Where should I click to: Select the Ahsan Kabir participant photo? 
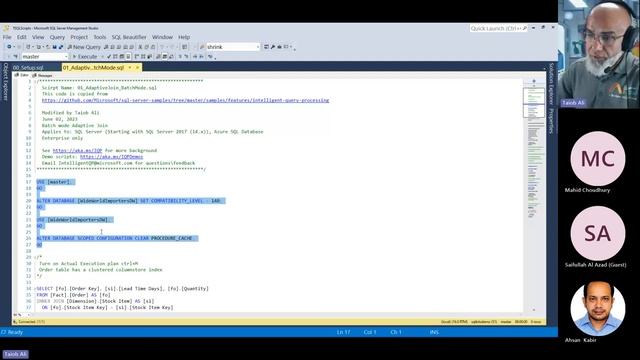pos(598,308)
